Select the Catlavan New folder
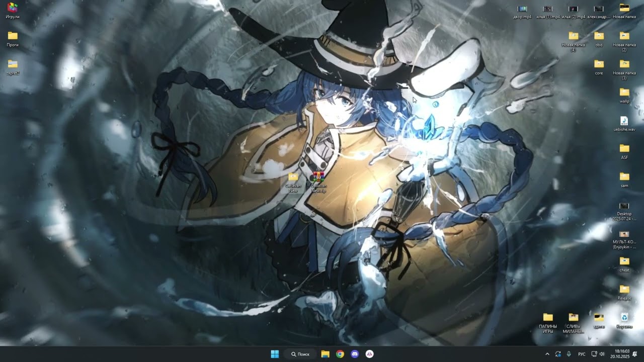Viewport: 644px width, 362px height. point(293,183)
